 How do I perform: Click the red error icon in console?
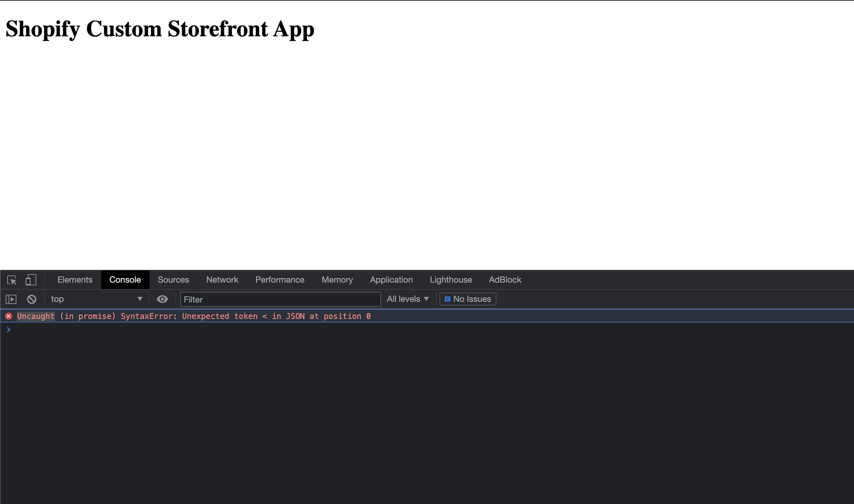[9, 316]
